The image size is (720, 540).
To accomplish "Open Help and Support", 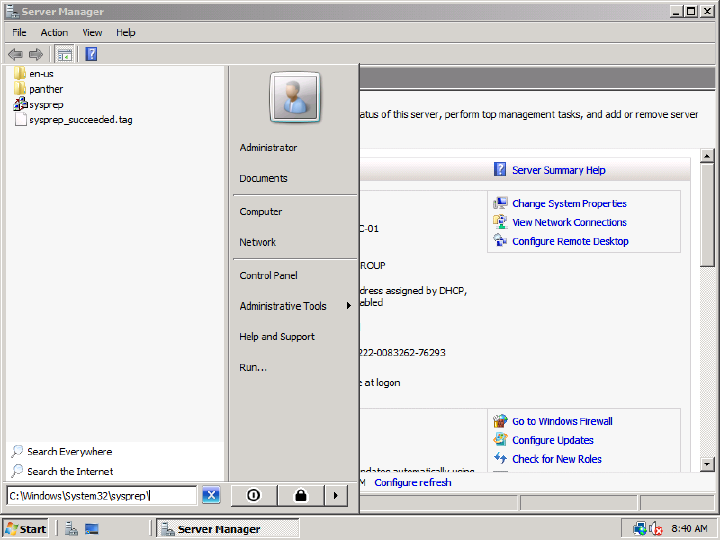I will coord(277,337).
